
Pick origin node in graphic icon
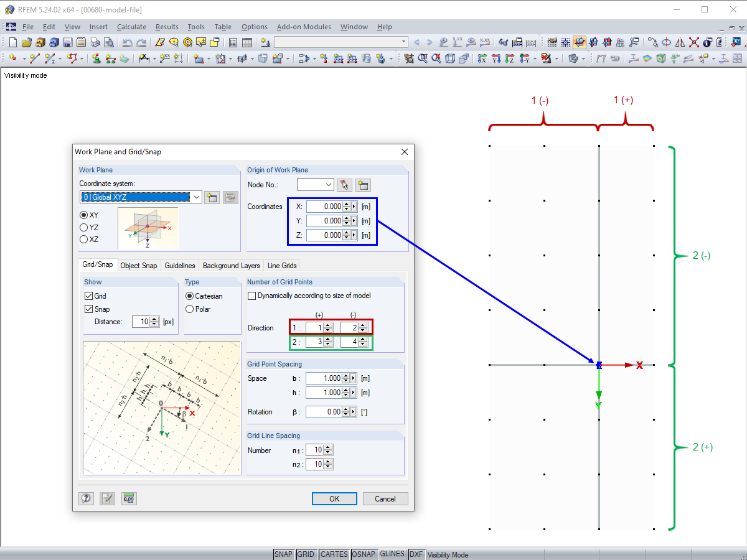[x=344, y=185]
